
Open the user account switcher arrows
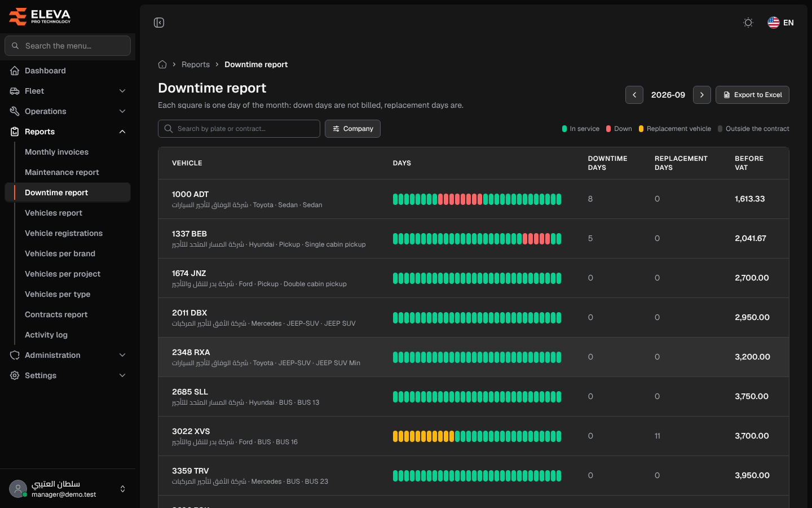click(x=123, y=489)
